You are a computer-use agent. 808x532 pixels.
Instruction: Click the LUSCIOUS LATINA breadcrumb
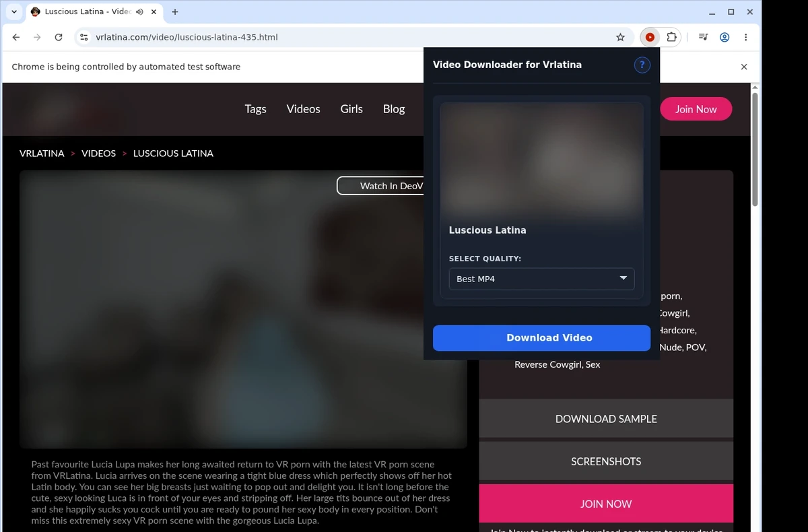(173, 154)
